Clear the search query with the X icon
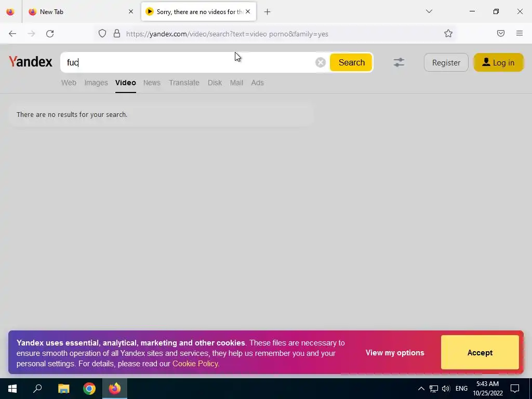Viewport: 532px width, 399px height. [320, 62]
